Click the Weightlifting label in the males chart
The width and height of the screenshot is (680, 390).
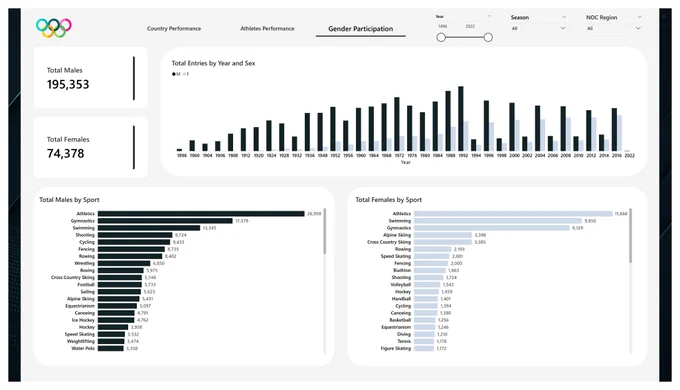[81, 341]
